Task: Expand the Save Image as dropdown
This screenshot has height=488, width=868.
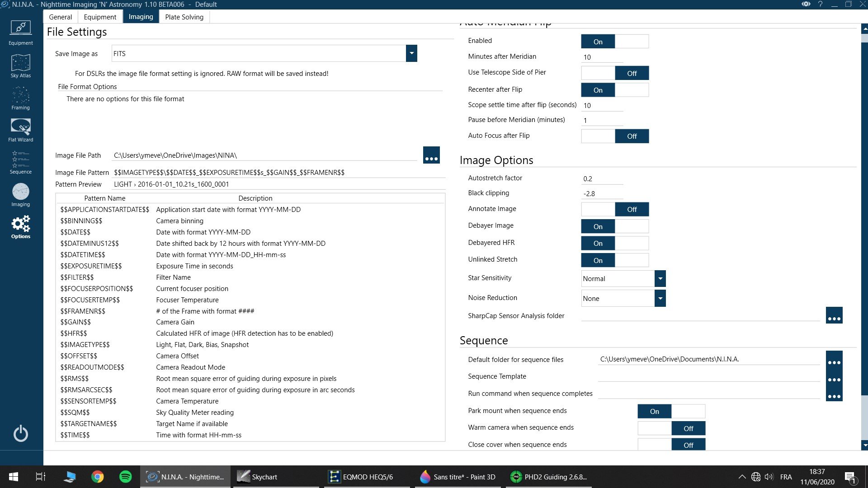Action: 411,53
